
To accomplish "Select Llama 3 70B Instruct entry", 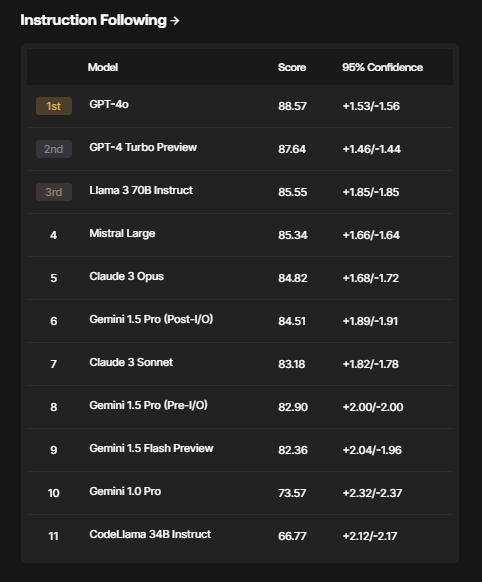I will pos(141,190).
